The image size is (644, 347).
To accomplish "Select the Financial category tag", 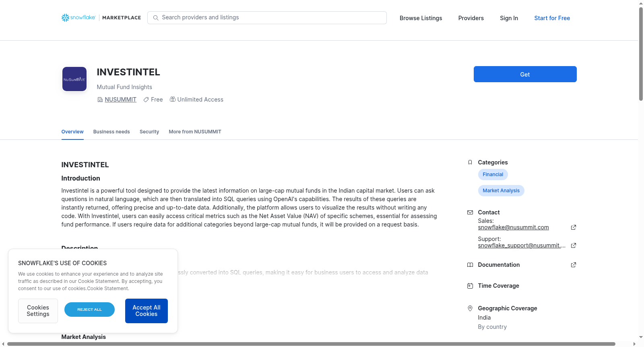I will pyautogui.click(x=493, y=175).
